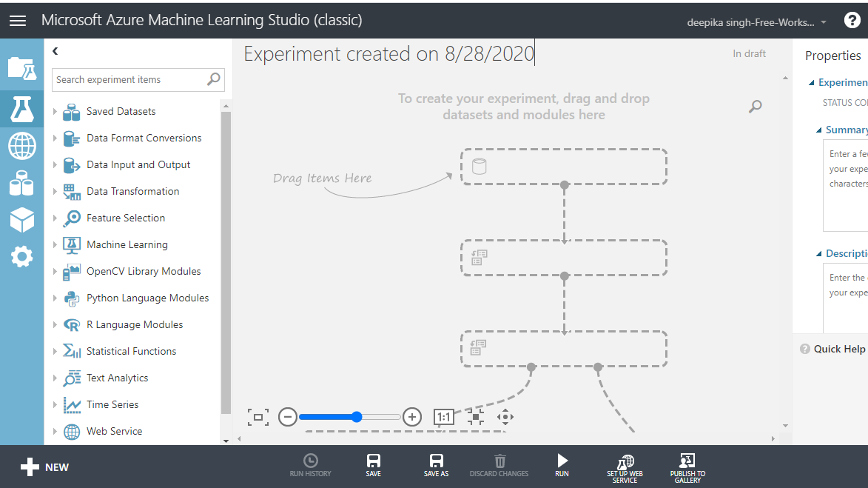The width and height of the screenshot is (868, 488).
Task: Run the experiment
Action: (562, 465)
